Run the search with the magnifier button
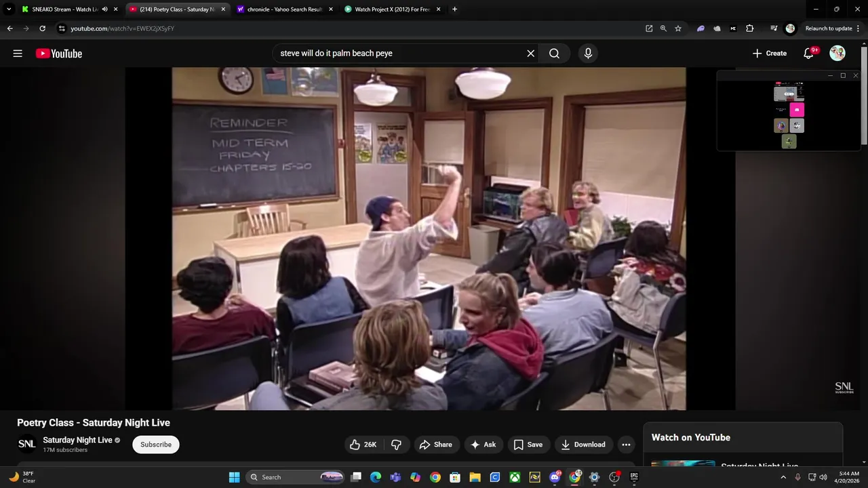Viewport: 868px width, 488px height. point(555,54)
